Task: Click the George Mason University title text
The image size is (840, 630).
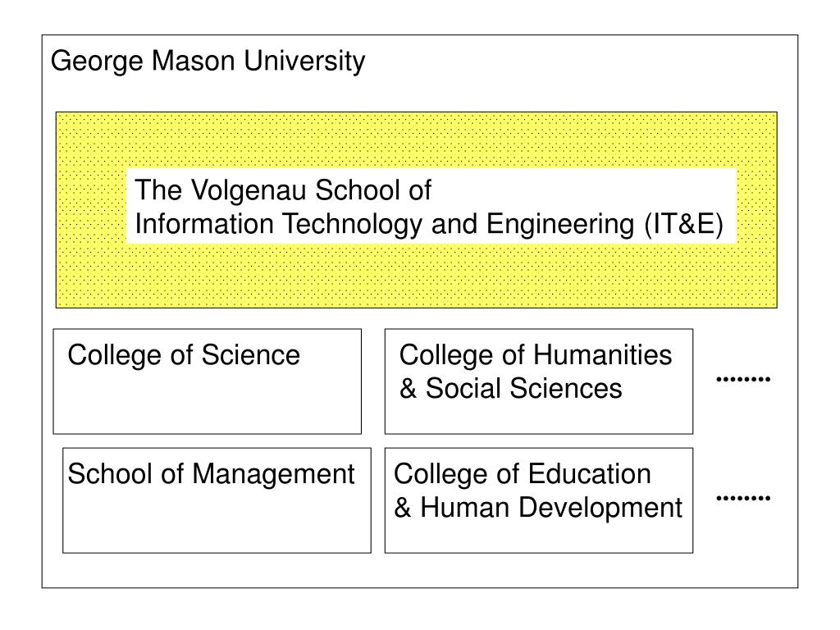Action: [208, 61]
